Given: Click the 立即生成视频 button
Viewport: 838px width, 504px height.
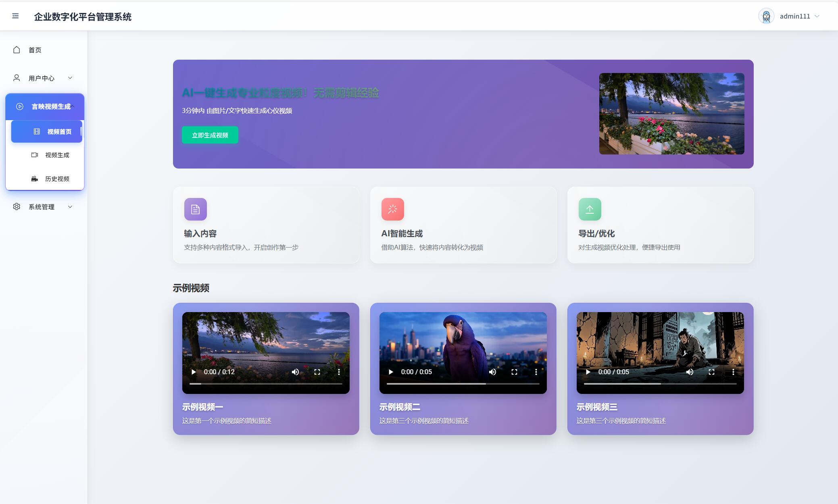Looking at the screenshot, I should tap(210, 135).
